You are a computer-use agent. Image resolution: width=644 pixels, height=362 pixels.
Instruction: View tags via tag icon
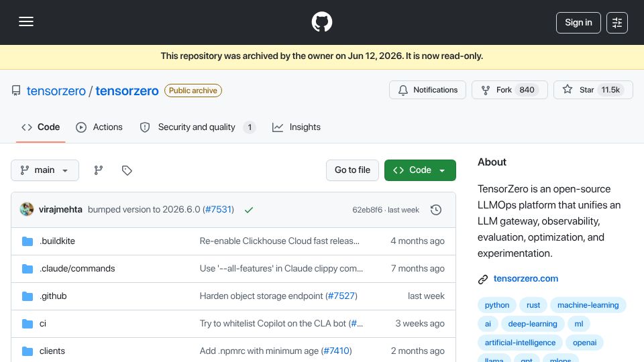coord(127,170)
